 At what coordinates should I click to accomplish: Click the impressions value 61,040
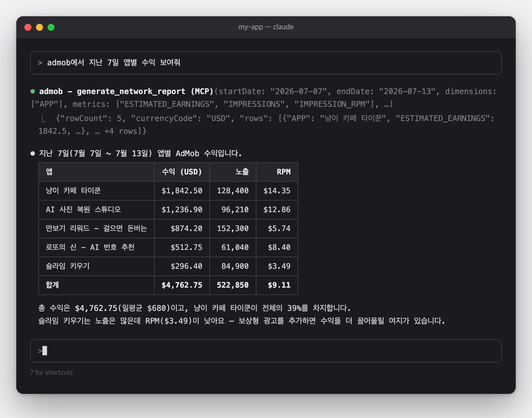coord(235,247)
